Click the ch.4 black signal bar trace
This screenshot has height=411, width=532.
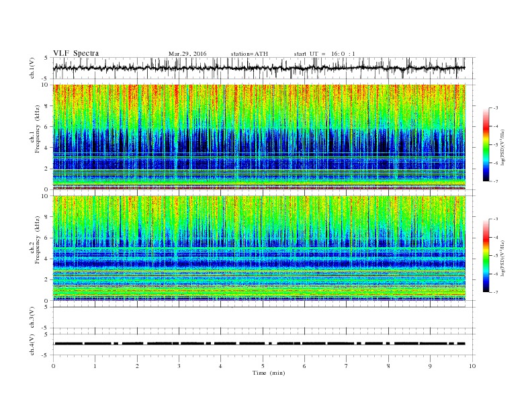click(x=259, y=344)
